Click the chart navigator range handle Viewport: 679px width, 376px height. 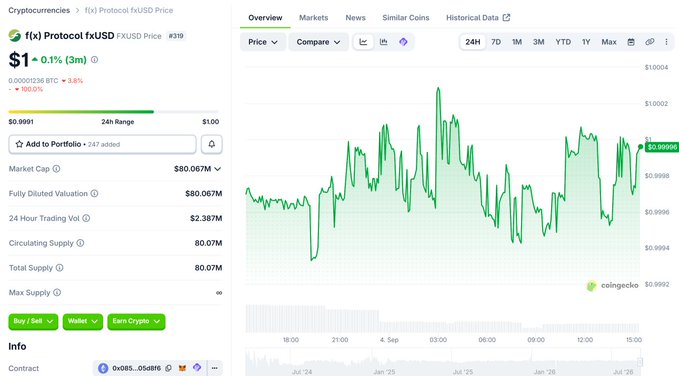click(640, 362)
